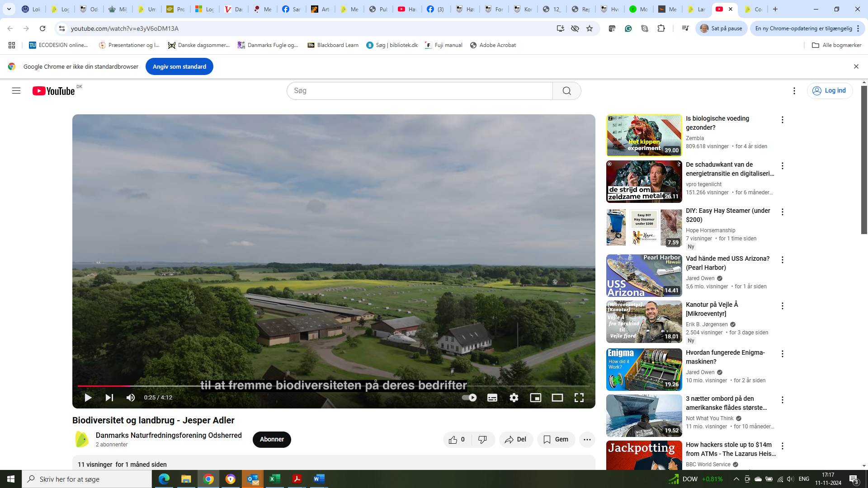Viewport: 868px width, 488px height.
Task: Dismiss the default browser notification bar
Action: click(856, 66)
